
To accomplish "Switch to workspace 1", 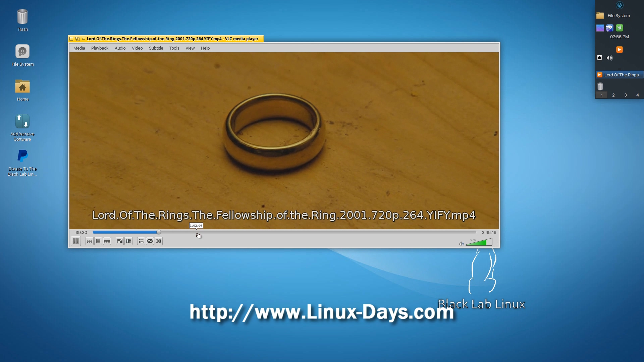I will 602,95.
